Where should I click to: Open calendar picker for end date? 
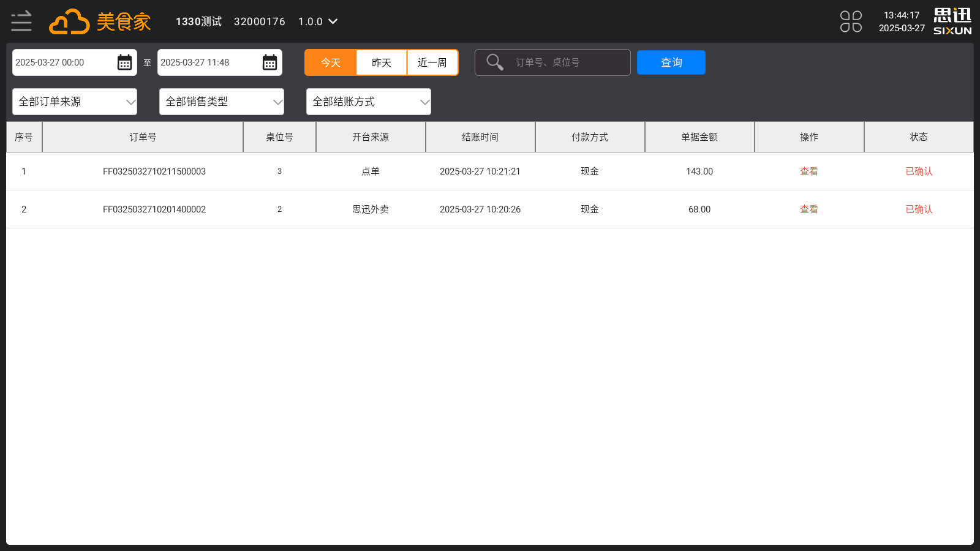pos(269,62)
